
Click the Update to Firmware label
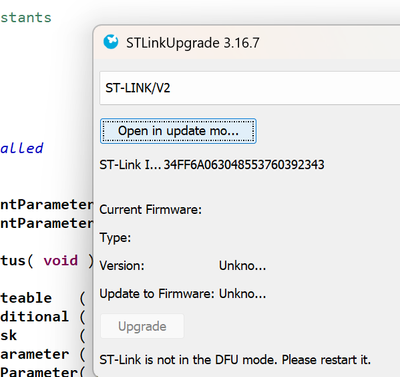[x=157, y=294]
